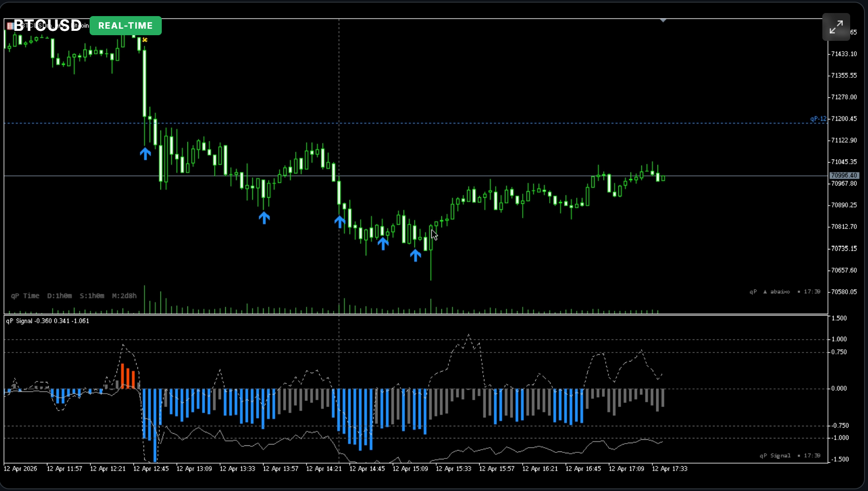Click price axis label 71433.10
The image size is (868, 491).
pyautogui.click(x=844, y=54)
